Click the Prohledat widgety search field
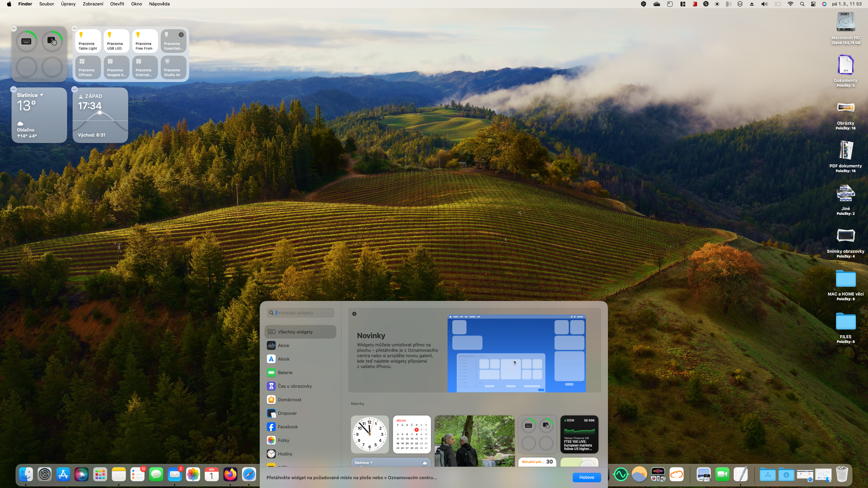 pos(303,313)
